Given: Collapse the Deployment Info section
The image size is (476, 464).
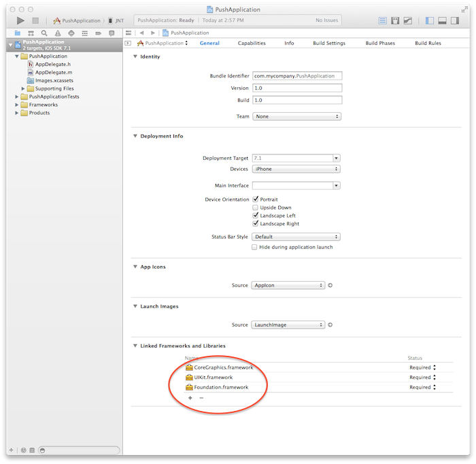Looking at the screenshot, I should tap(135, 136).
